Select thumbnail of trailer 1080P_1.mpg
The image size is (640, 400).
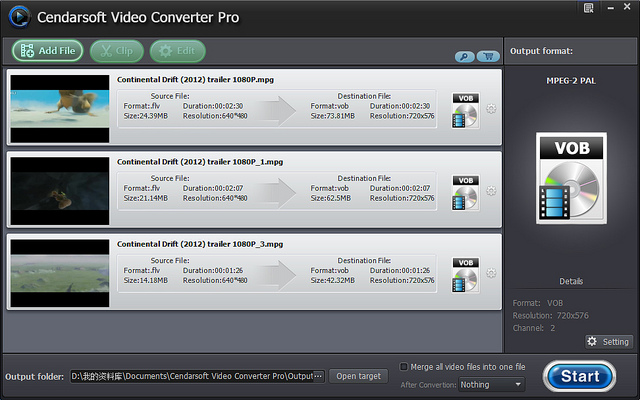tap(60, 191)
